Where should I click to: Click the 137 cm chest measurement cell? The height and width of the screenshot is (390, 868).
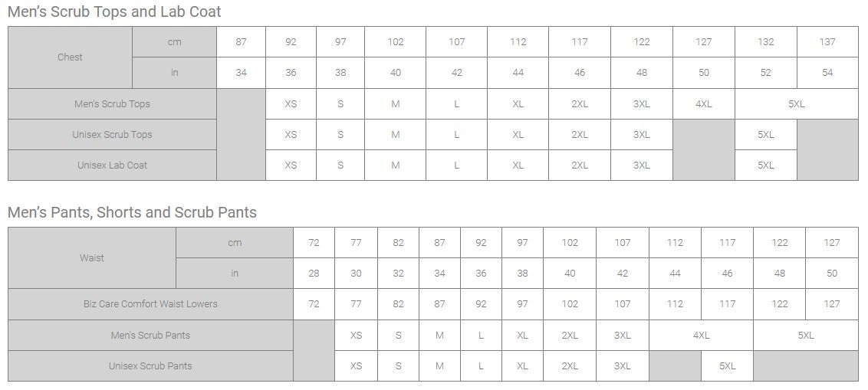827,42
